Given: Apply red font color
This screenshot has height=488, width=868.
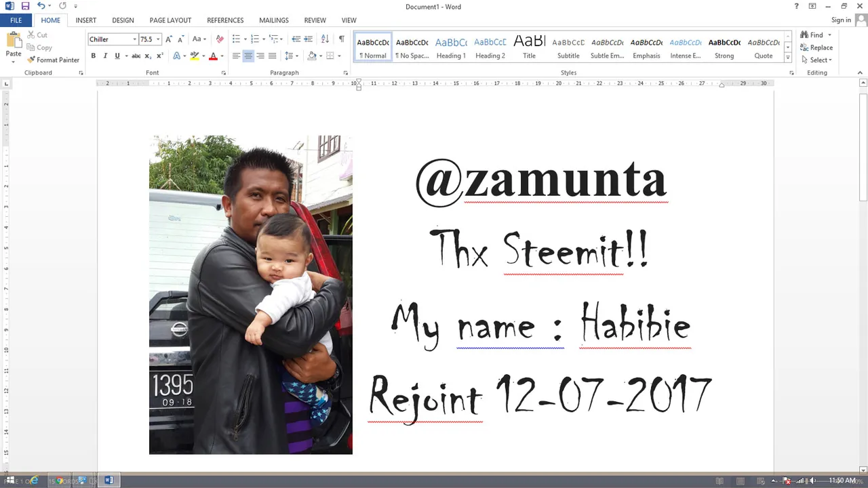Looking at the screenshot, I should tap(213, 56).
